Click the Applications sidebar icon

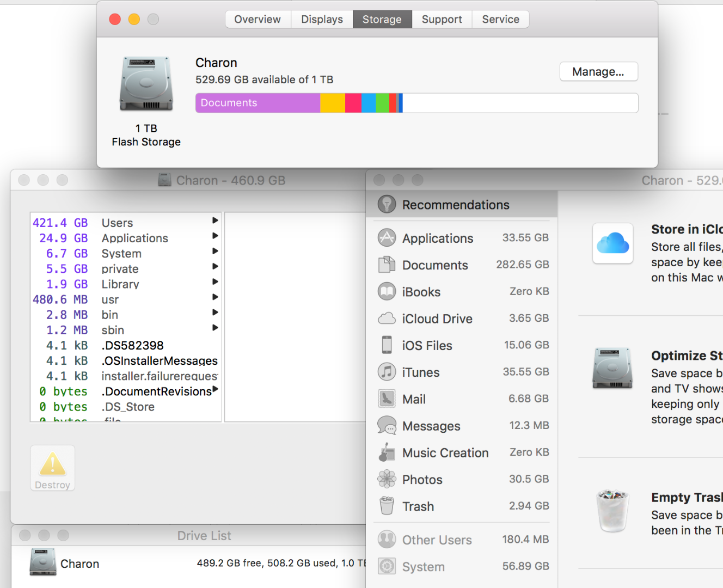coord(387,238)
